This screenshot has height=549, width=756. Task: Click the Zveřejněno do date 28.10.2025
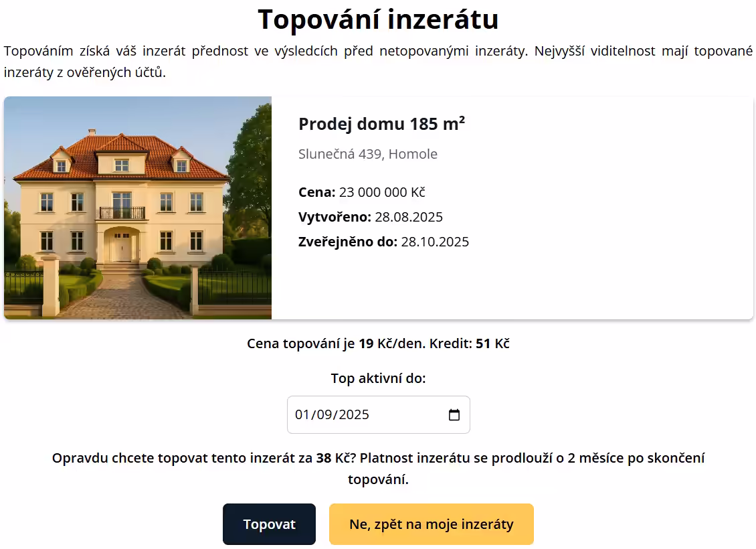point(435,242)
